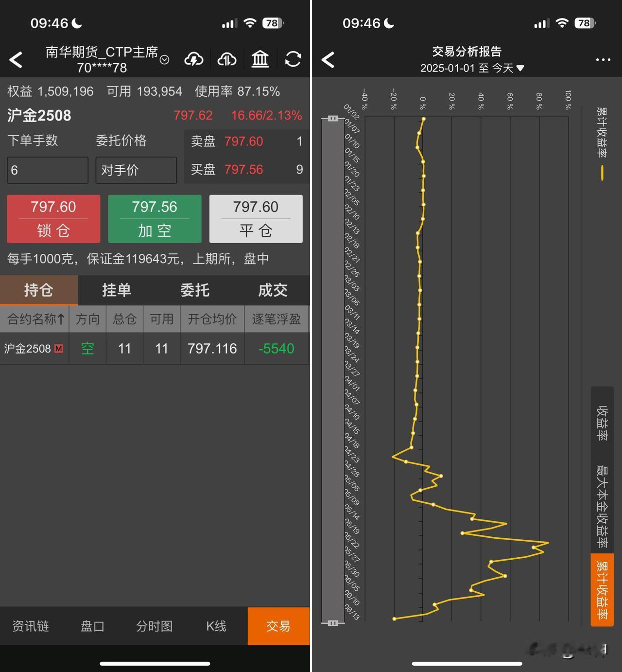The width and height of the screenshot is (622, 672).
Task: Tap the cloud brain conditional order icon
Action: tap(226, 59)
